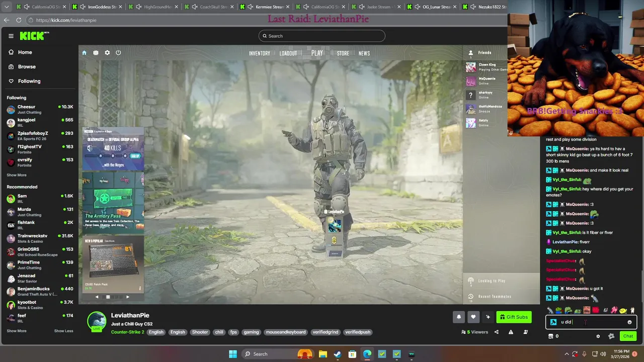
Task: Click the Gift Subs button
Action: tap(514, 317)
